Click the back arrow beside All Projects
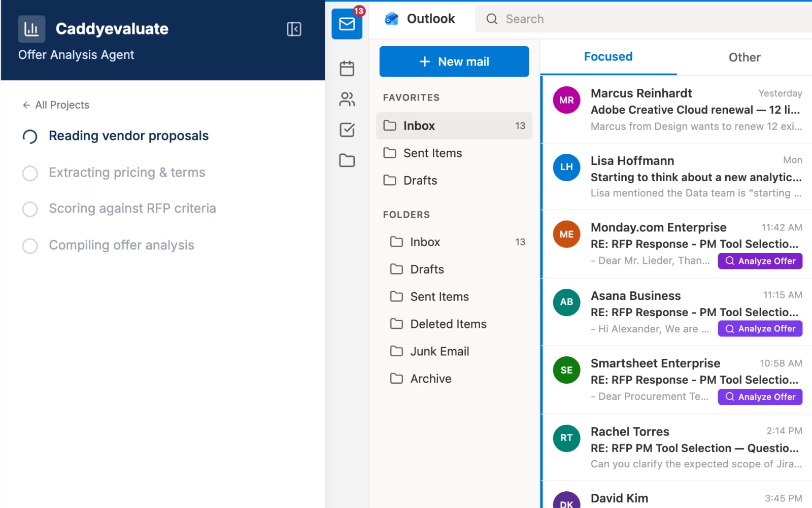Image resolution: width=812 pixels, height=508 pixels. tap(26, 105)
